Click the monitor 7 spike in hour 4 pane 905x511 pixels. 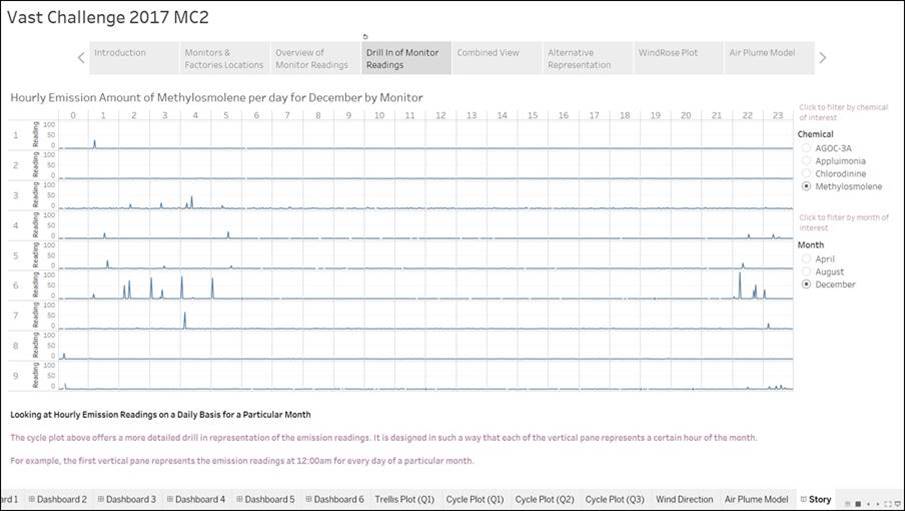[x=185, y=320]
